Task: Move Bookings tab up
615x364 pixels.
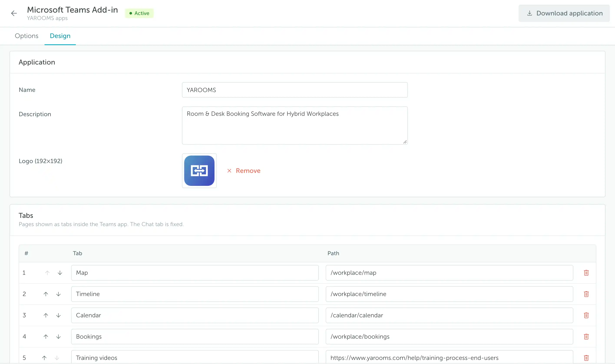Action: [x=46, y=337]
